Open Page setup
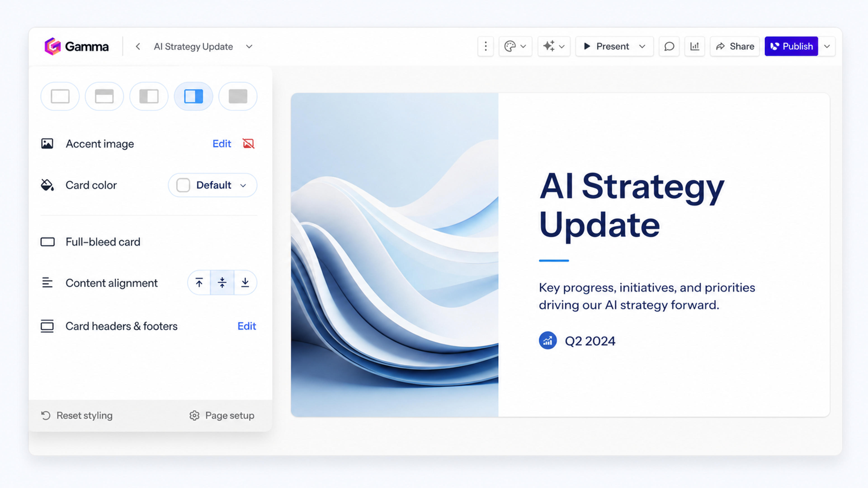 pos(222,416)
